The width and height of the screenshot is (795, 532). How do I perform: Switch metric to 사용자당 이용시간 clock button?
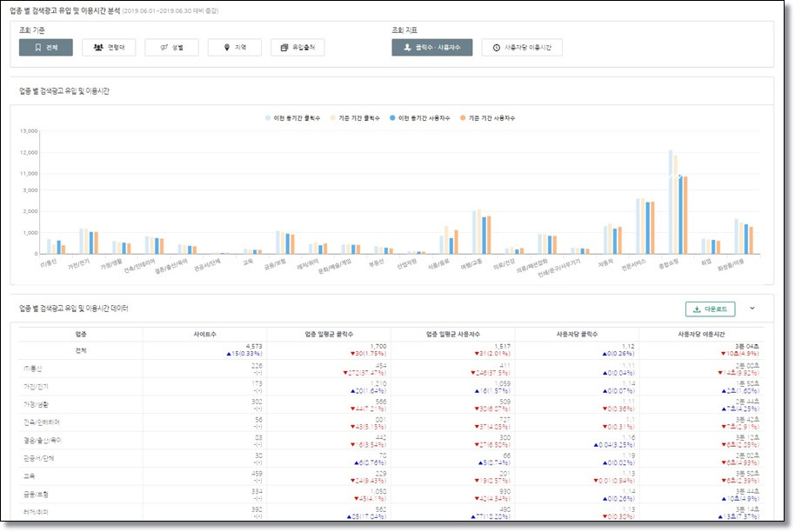522,47
